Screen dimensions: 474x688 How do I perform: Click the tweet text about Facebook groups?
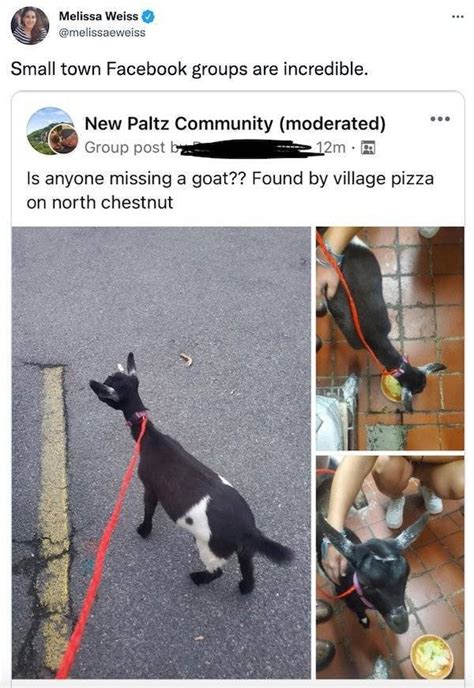(x=189, y=69)
